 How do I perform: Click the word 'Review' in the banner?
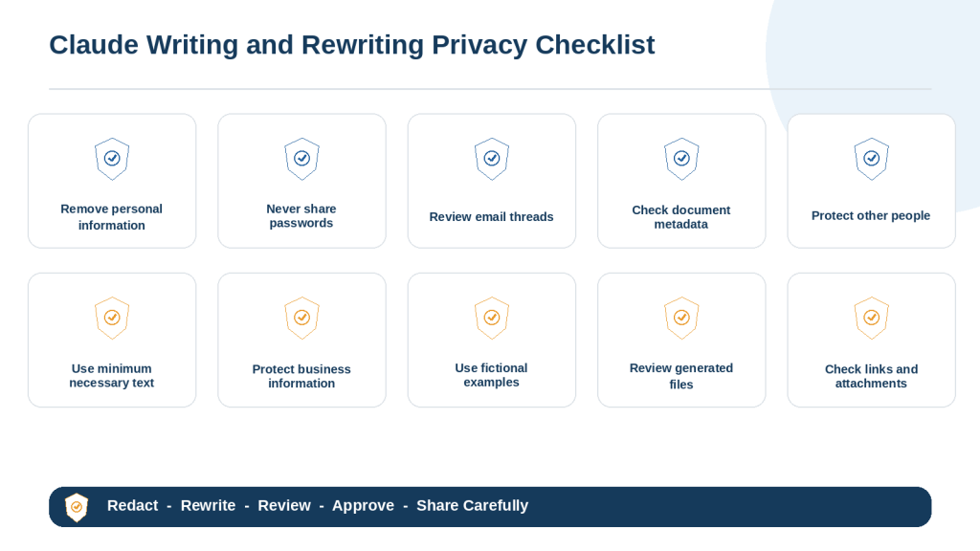pos(284,505)
